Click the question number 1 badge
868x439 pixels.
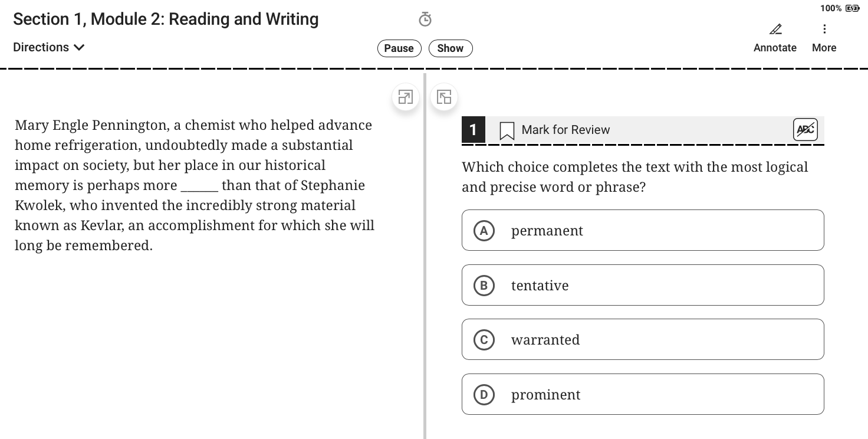click(x=473, y=130)
